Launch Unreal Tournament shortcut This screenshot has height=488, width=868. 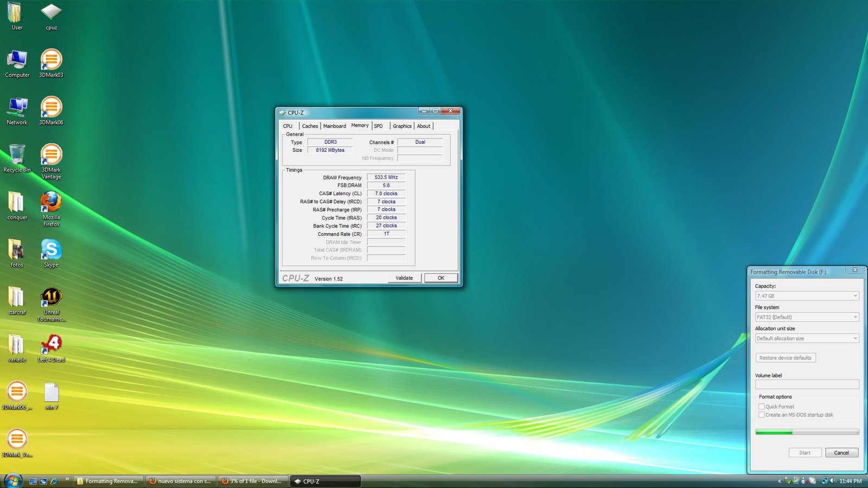point(51,304)
